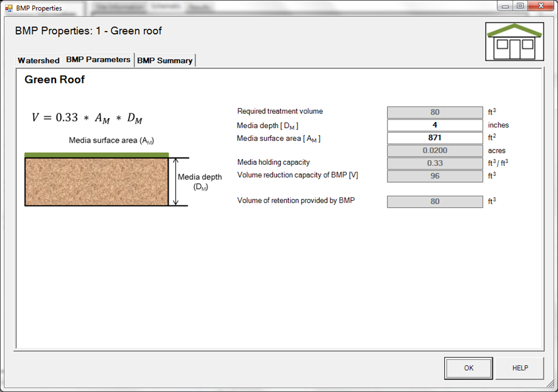This screenshot has width=558, height=392.
Task: Click the Volume of retention provided field
Action: click(x=434, y=201)
